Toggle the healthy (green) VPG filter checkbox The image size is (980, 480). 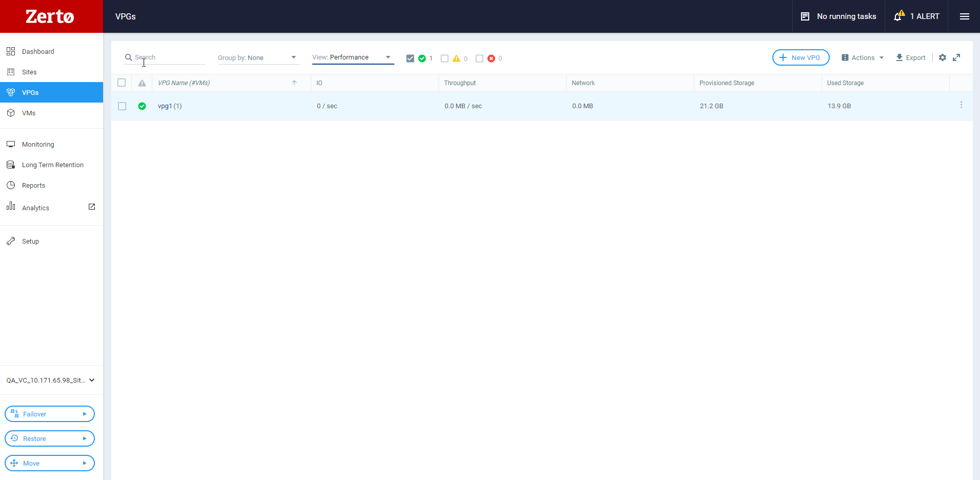pyautogui.click(x=410, y=58)
